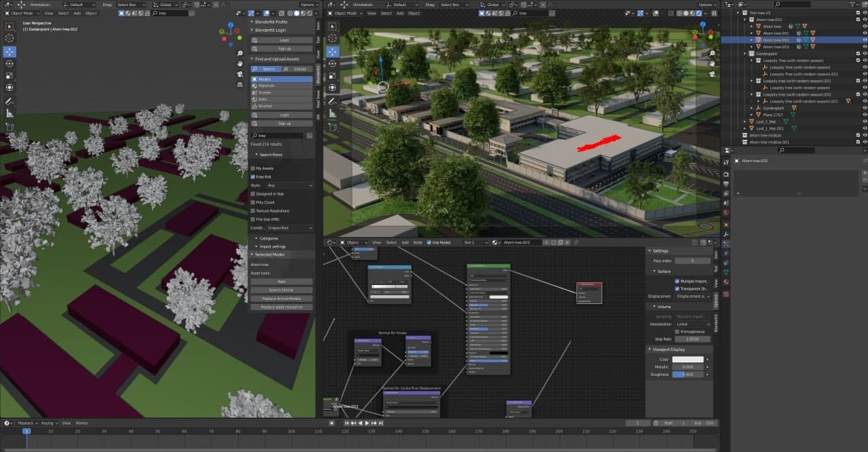Select the Rotate tool in left viewport
Screen dimensions: 868x452
tap(9, 64)
